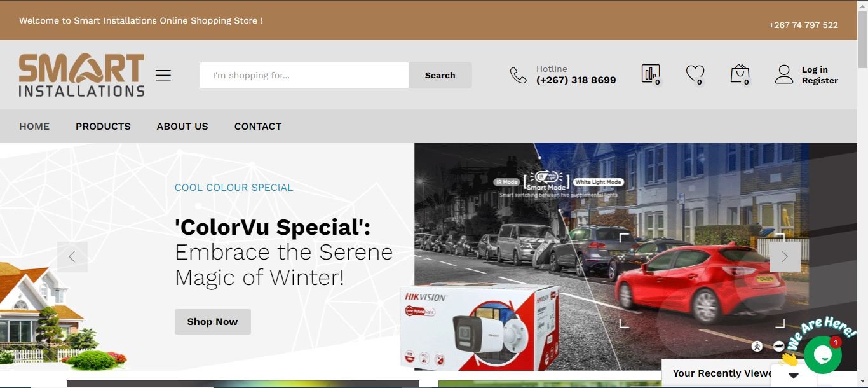Go to the CONTACT page
The width and height of the screenshot is (868, 388).
[257, 127]
